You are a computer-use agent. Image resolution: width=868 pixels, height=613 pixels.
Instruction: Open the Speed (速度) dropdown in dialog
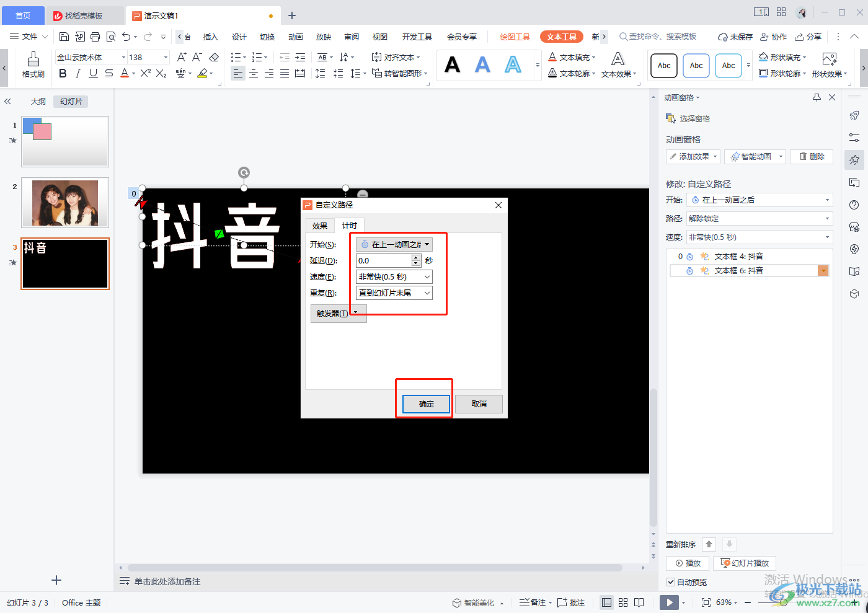pyautogui.click(x=394, y=276)
